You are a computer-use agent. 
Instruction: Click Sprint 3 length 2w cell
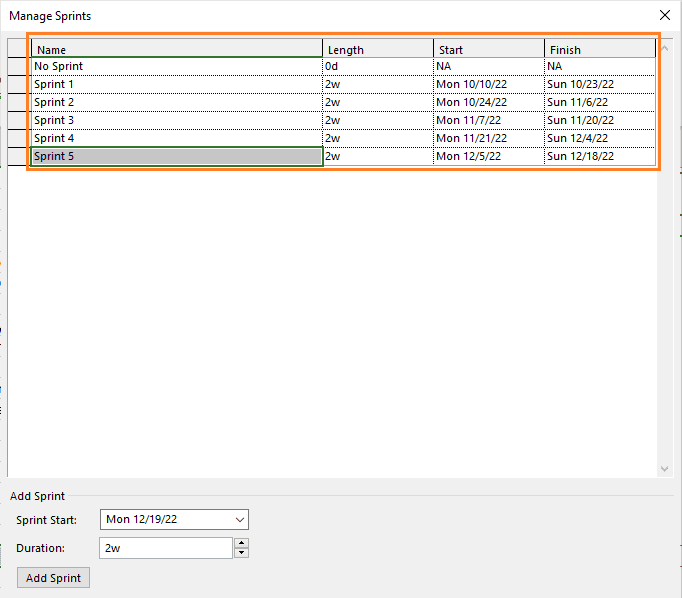coord(378,120)
